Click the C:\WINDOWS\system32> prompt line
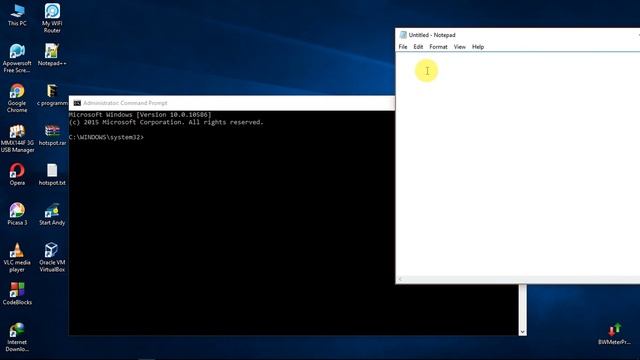Image resolution: width=640 pixels, height=360 pixels. point(106,138)
